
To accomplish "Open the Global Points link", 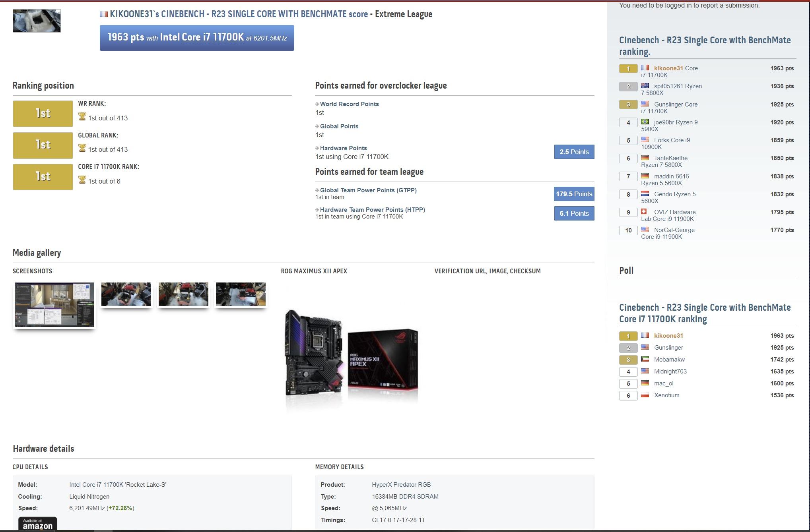I will [339, 126].
